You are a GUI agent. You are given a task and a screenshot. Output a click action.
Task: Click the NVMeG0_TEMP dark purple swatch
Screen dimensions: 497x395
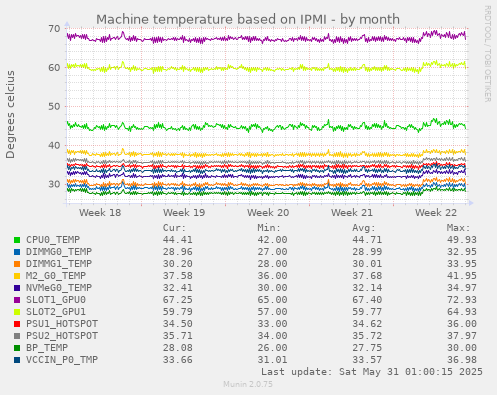(17, 288)
